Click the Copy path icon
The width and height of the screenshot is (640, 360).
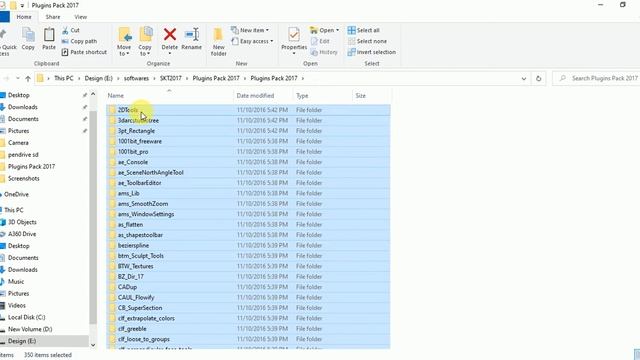click(x=65, y=41)
